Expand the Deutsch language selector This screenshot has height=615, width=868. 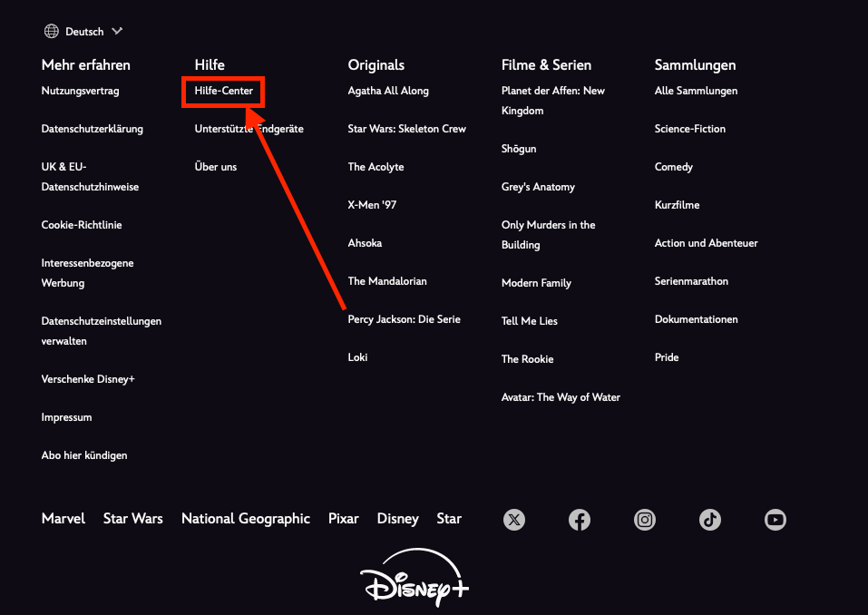click(x=83, y=30)
